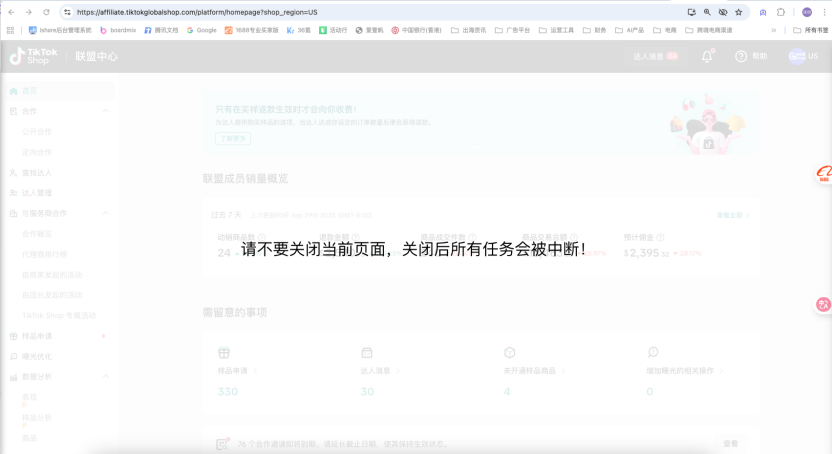
Task: Bookmark this page with the star icon
Action: [739, 12]
